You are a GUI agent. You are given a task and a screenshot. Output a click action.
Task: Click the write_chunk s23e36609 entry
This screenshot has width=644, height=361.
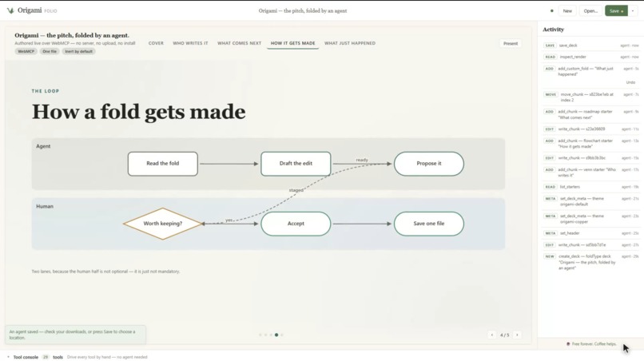click(591, 129)
